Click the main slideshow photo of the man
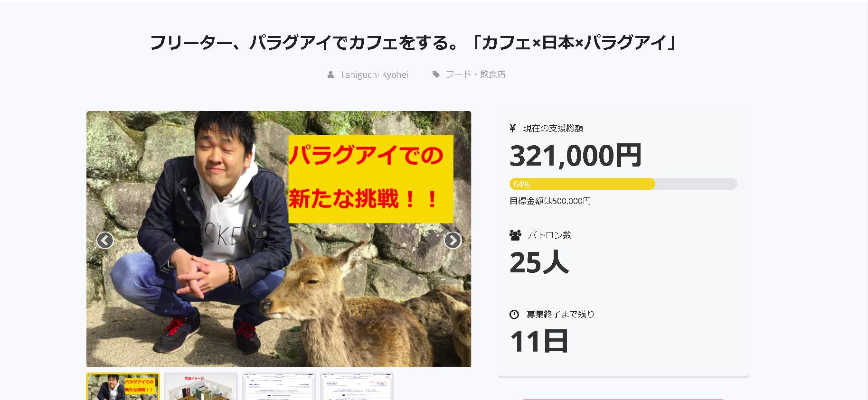 pyautogui.click(x=279, y=239)
